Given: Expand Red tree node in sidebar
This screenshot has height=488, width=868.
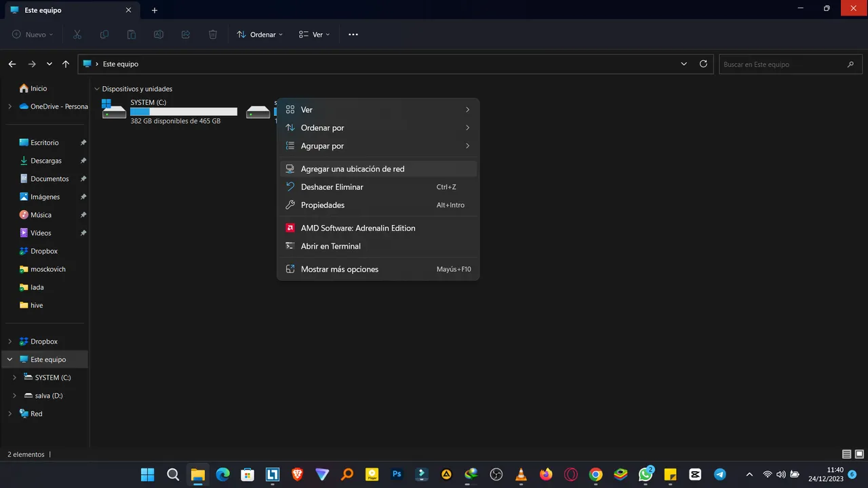Looking at the screenshot, I should point(9,413).
